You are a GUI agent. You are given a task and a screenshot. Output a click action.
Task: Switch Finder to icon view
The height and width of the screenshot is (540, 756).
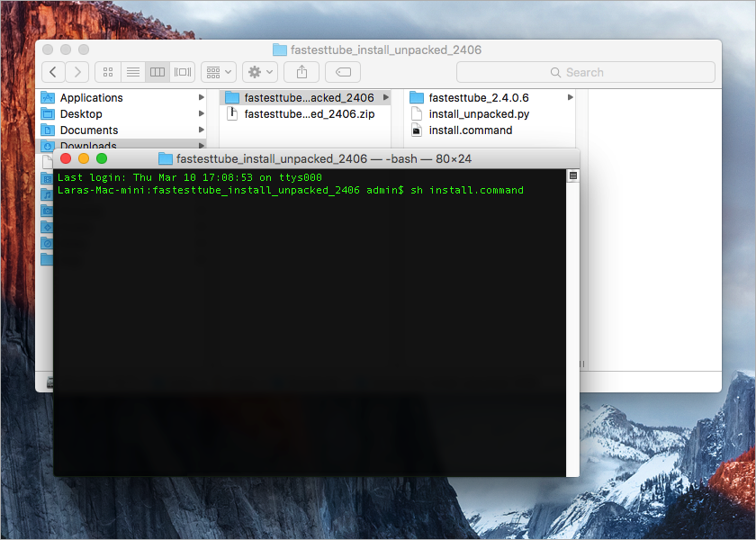108,72
